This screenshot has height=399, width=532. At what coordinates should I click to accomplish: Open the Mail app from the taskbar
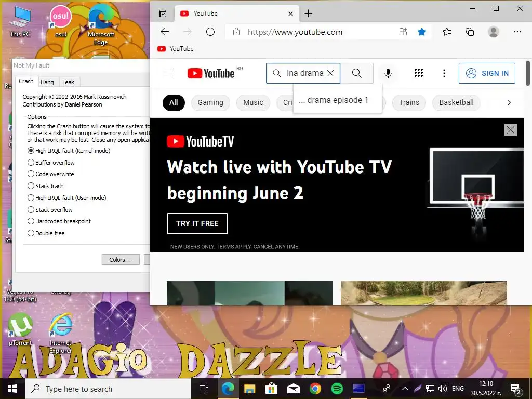[x=294, y=389]
